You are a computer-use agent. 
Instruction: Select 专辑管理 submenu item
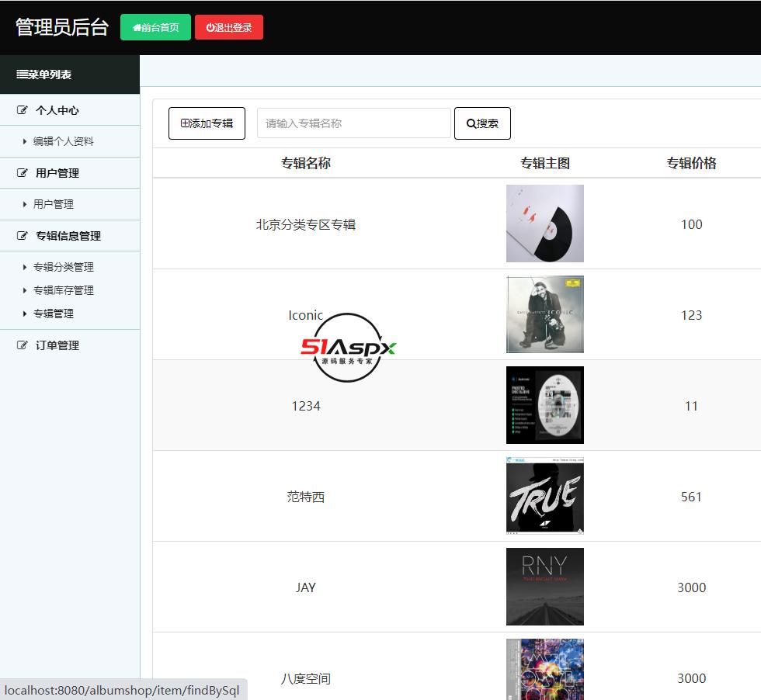[54, 314]
